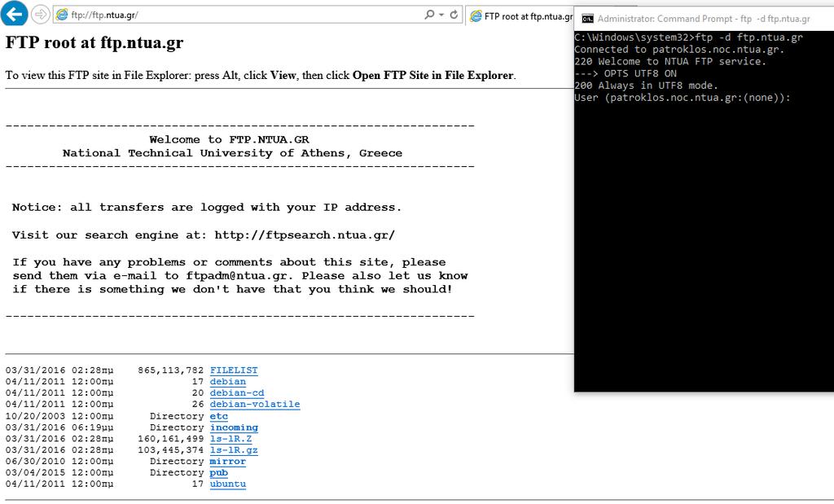The height and width of the screenshot is (504, 834).
Task: Click the 'Notice: all transfers are logged' line
Action: [207, 208]
